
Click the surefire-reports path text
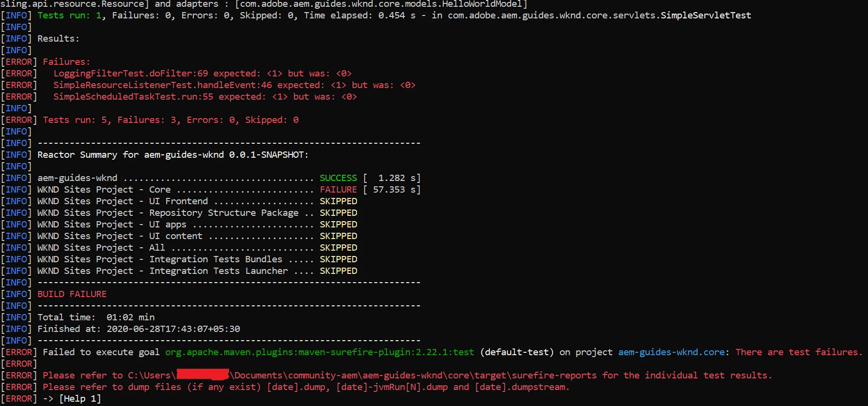pyautogui.click(x=362, y=376)
